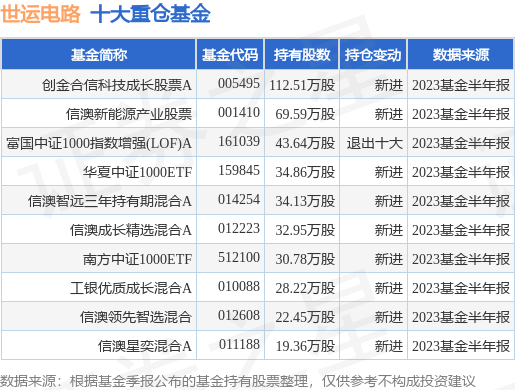The image size is (515, 390).
Task: Click fund code 012223
Action: click(x=239, y=229)
